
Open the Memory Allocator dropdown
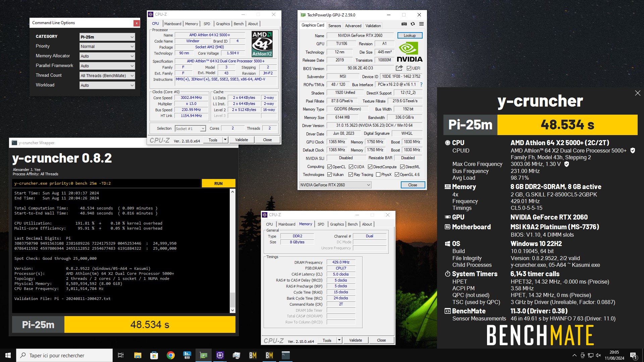[107, 56]
